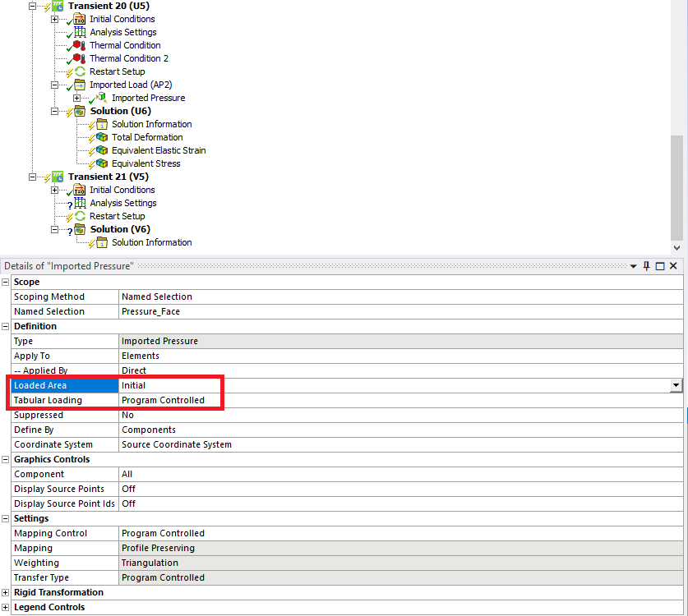Expand the Legend Controls section
The image size is (688, 616).
pyautogui.click(x=5, y=608)
